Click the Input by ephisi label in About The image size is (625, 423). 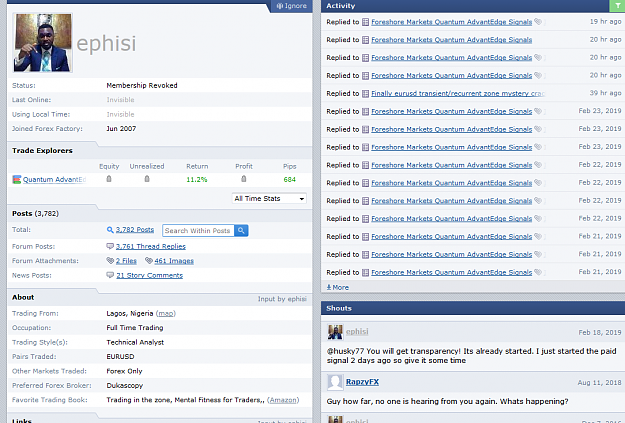coord(282,299)
